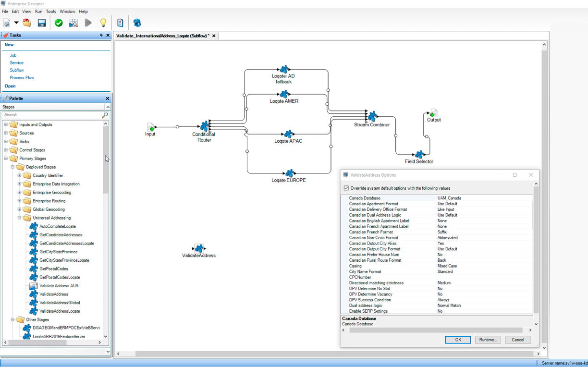
Task: Select the Input stage on the canvas
Action: [150, 127]
